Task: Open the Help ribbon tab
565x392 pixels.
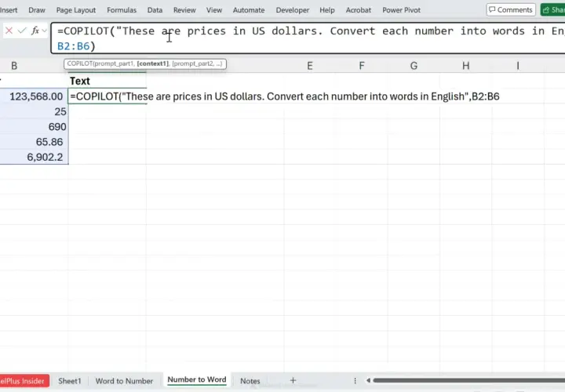Action: point(327,10)
